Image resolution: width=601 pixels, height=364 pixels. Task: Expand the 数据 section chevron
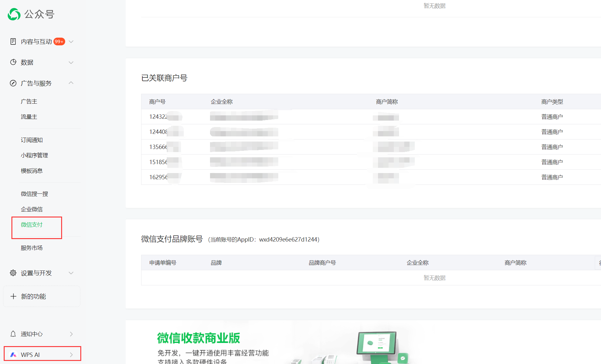click(x=71, y=62)
